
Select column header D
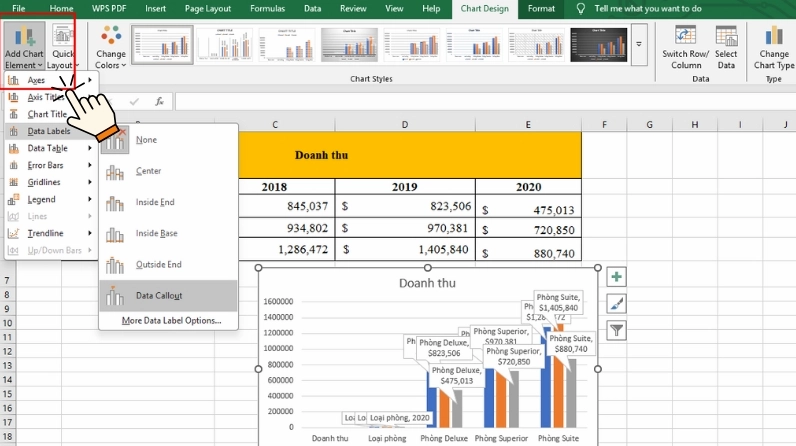(x=405, y=124)
